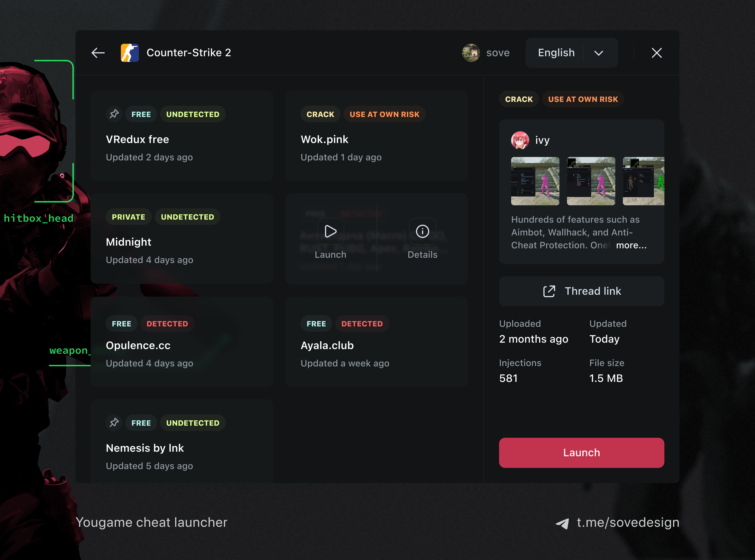The image size is (755, 560).
Task: Open the first cheat screenshot thumbnail
Action: pos(535,181)
